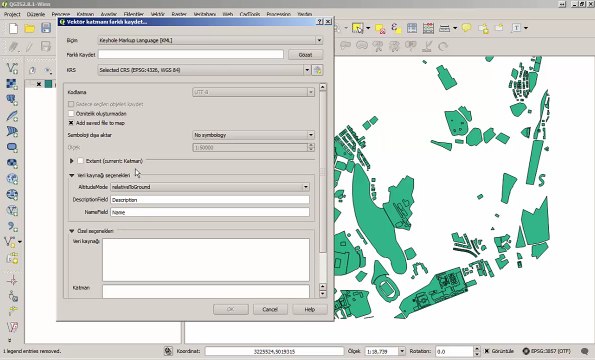Open the Ölçek scale dropdown in status bar

point(402,351)
